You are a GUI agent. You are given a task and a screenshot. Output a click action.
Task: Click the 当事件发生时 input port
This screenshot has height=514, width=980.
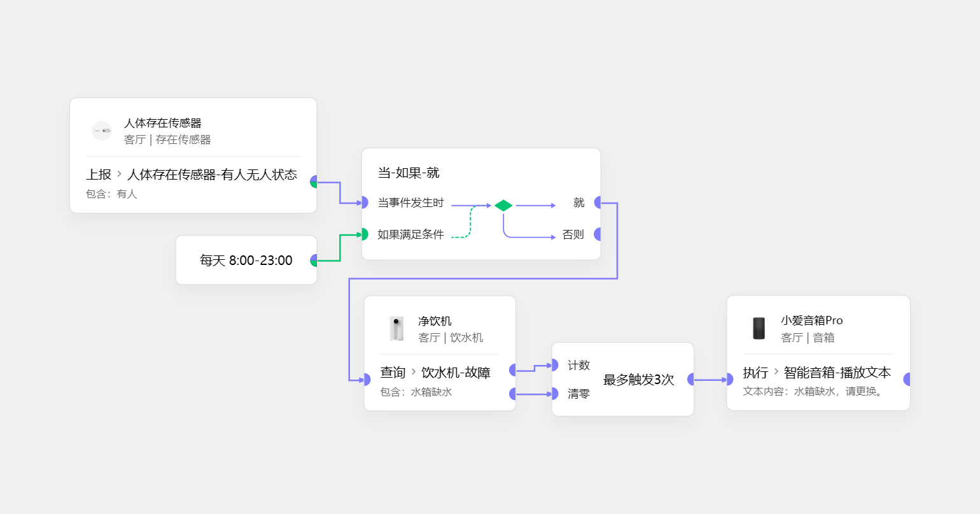coord(365,203)
